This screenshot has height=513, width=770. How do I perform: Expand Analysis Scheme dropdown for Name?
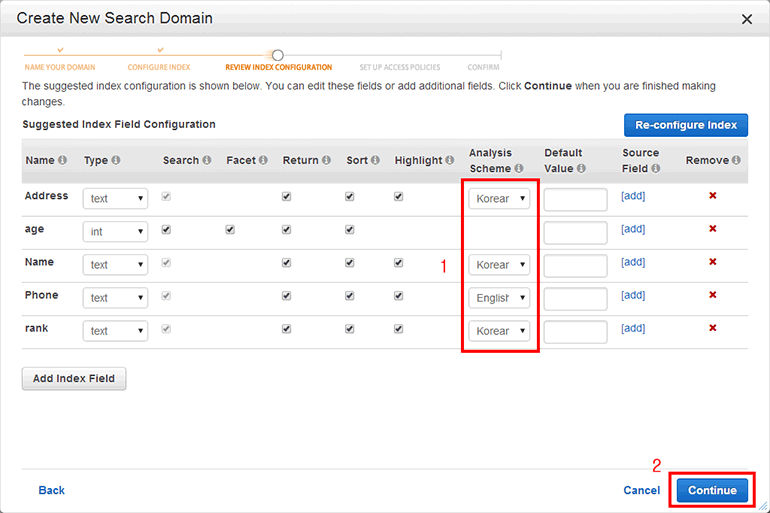click(499, 265)
